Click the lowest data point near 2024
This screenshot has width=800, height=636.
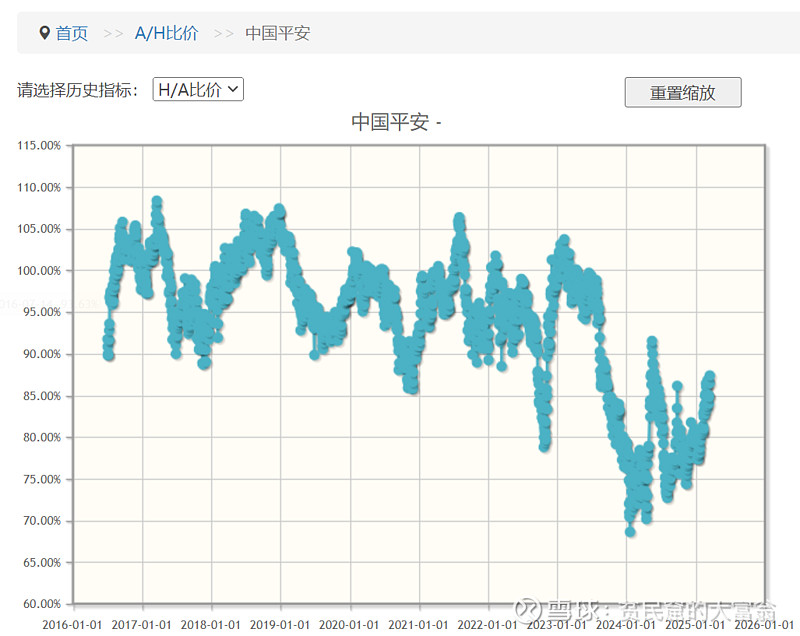click(630, 532)
